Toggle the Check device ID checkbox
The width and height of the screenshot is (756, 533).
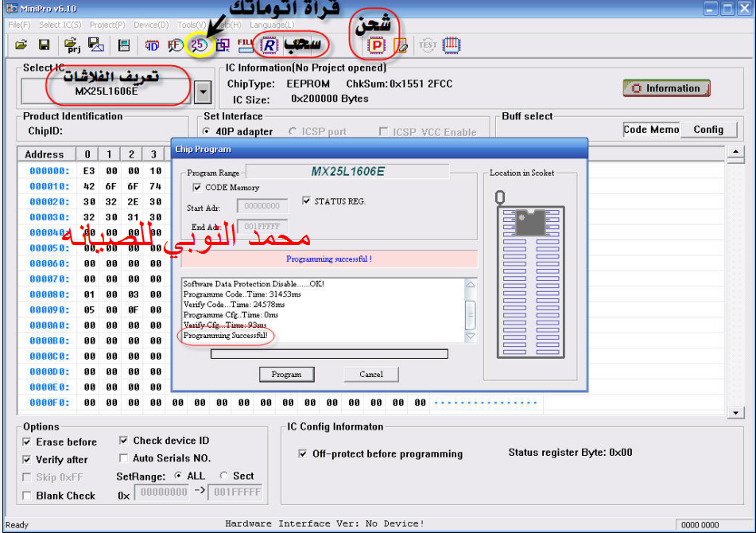(x=124, y=441)
